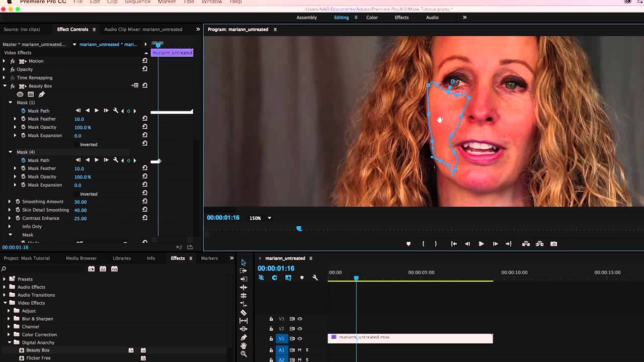644x362 pixels.
Task: Play the sequence in Program monitor
Action: [x=481, y=244]
